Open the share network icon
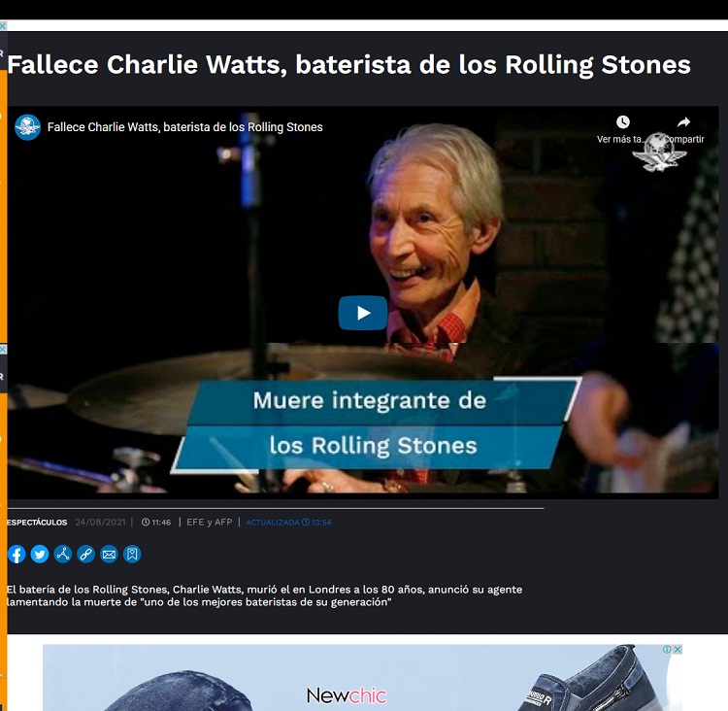Viewport: 728px width, 711px height. point(63,554)
